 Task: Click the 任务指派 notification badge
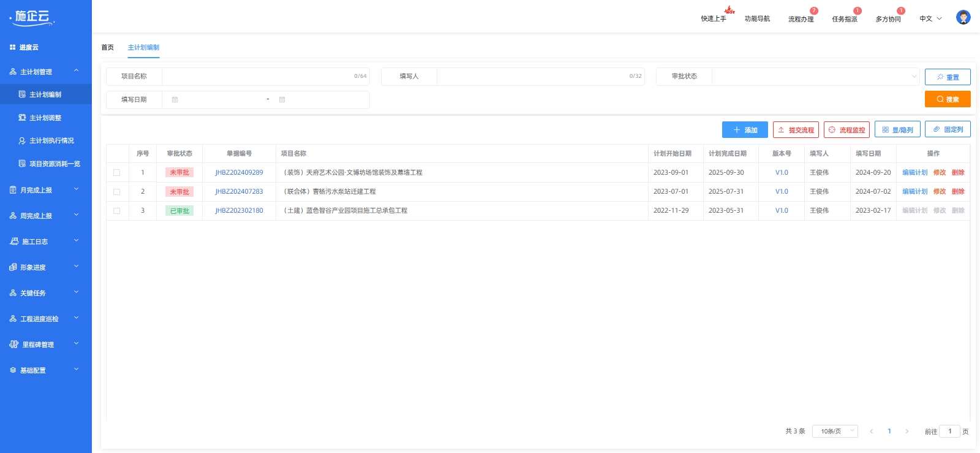pyautogui.click(x=858, y=10)
